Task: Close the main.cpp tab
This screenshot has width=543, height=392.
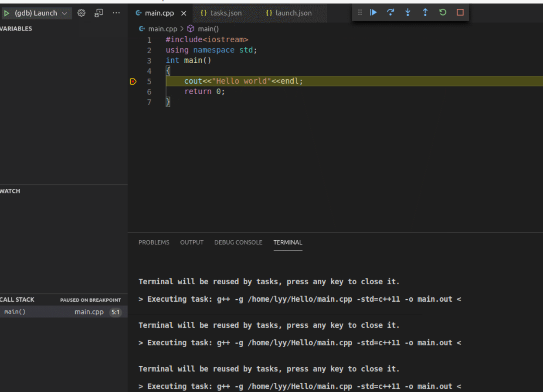Action: click(183, 13)
